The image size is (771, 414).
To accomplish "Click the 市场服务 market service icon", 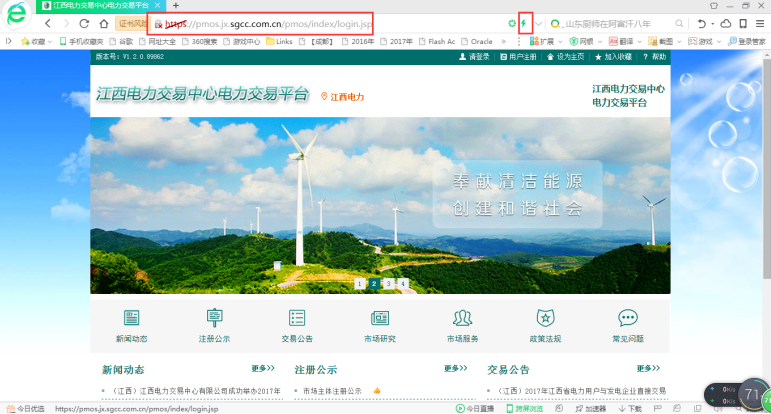I will [x=462, y=318].
